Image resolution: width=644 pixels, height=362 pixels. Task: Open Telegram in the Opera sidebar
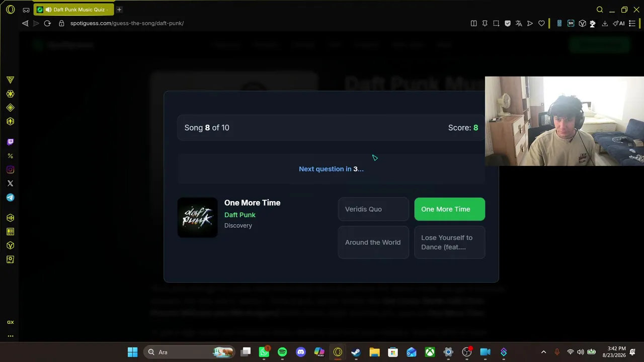pyautogui.click(x=10, y=198)
